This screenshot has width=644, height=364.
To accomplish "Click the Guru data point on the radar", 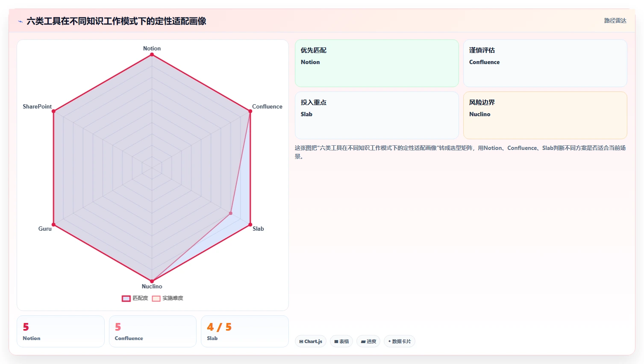I will tap(53, 224).
